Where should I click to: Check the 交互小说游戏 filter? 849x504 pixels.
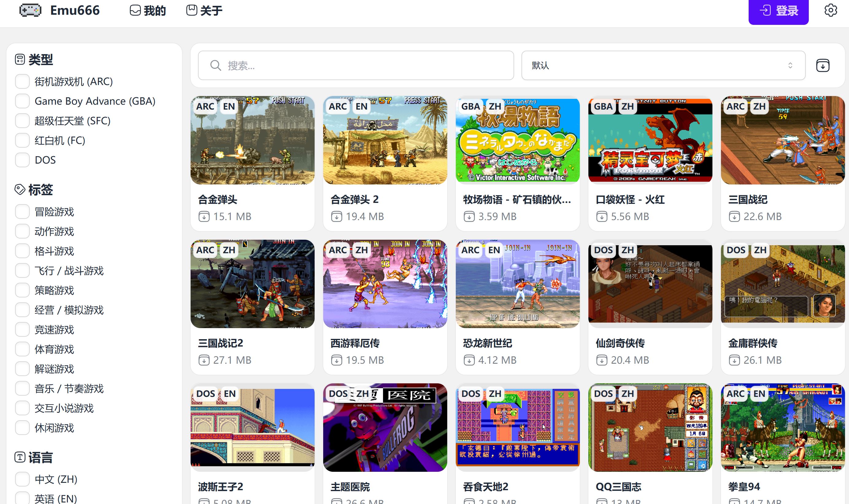tap(22, 408)
